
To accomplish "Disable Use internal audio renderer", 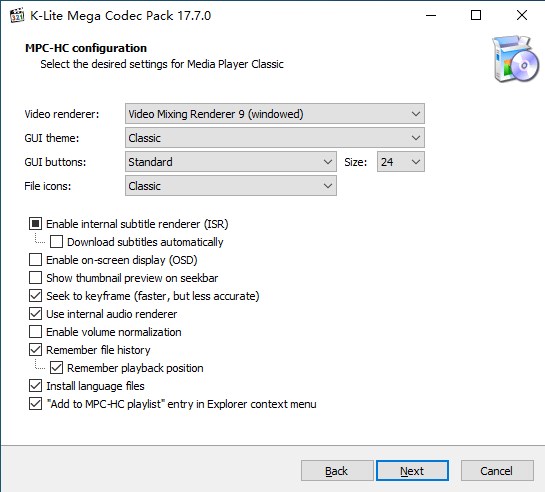I will (x=35, y=314).
